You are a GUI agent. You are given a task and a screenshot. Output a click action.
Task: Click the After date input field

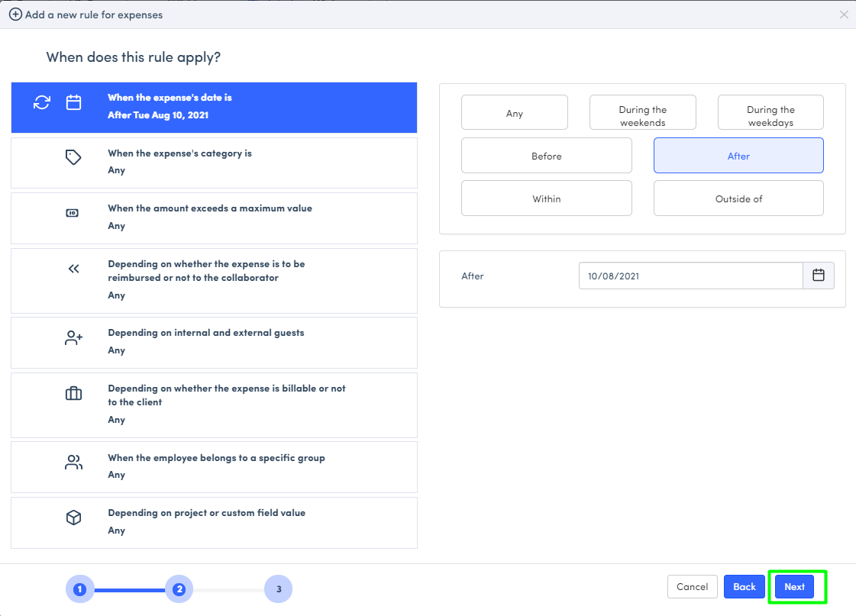click(690, 276)
